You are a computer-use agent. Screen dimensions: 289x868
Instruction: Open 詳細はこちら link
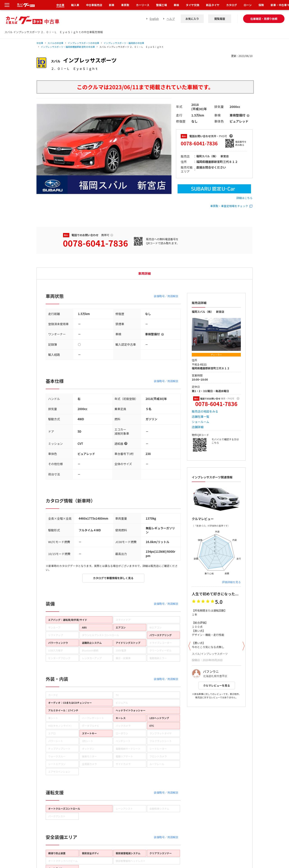tap(244, 198)
